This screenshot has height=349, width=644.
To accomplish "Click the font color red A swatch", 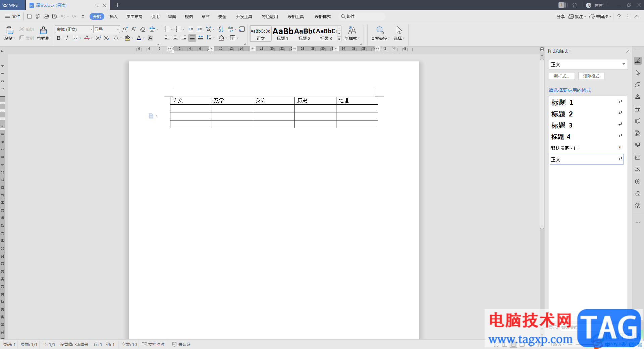I will [x=139, y=38].
